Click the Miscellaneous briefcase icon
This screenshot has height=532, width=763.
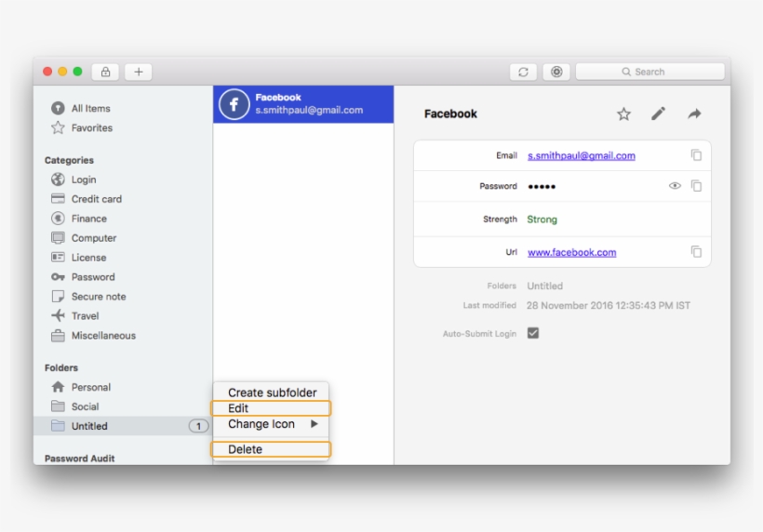58,335
